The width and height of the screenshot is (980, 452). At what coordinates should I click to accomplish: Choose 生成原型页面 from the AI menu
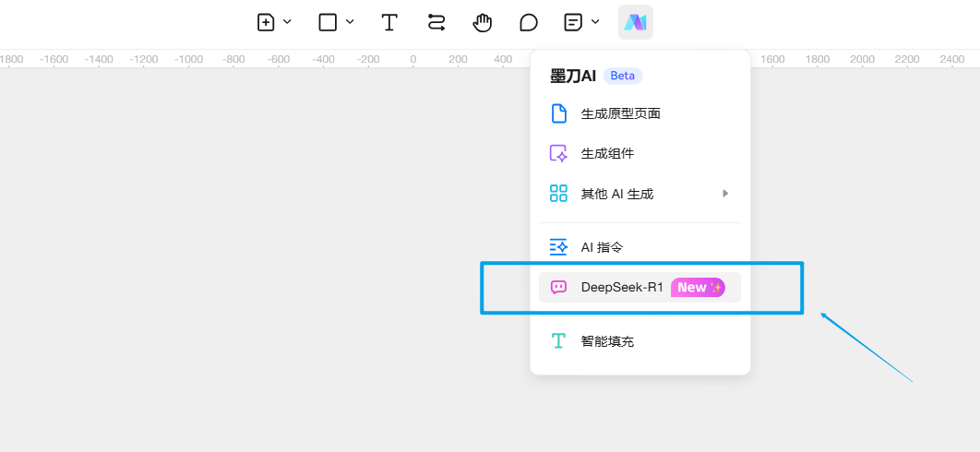pos(640,113)
